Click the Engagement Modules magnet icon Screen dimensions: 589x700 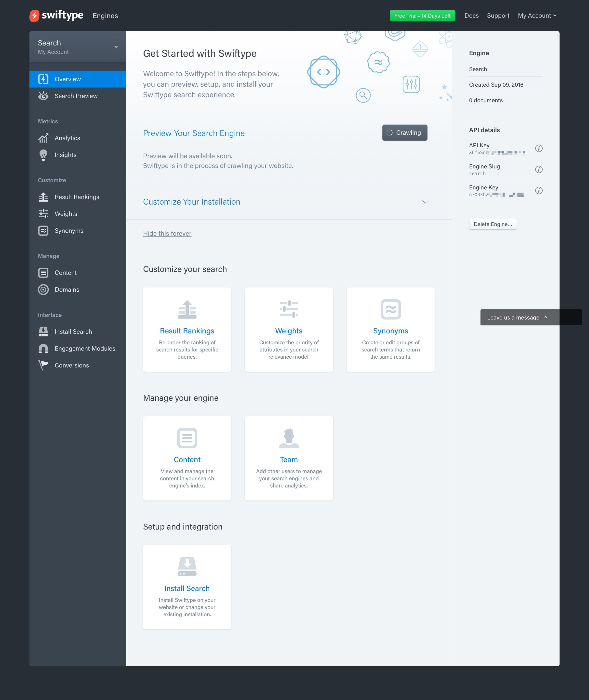(43, 349)
